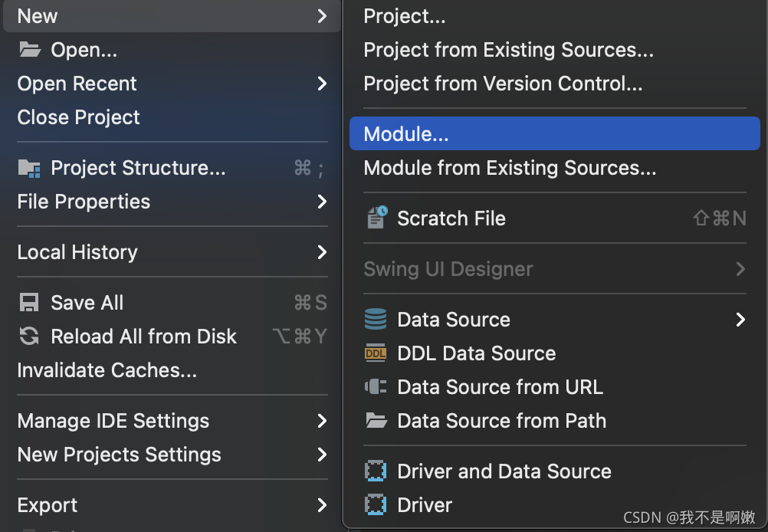Choose Module from Existing Sources...
The width and height of the screenshot is (768, 532).
[510, 168]
